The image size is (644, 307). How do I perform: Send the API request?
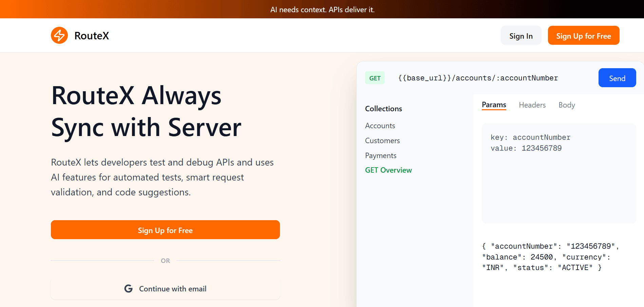[617, 78]
